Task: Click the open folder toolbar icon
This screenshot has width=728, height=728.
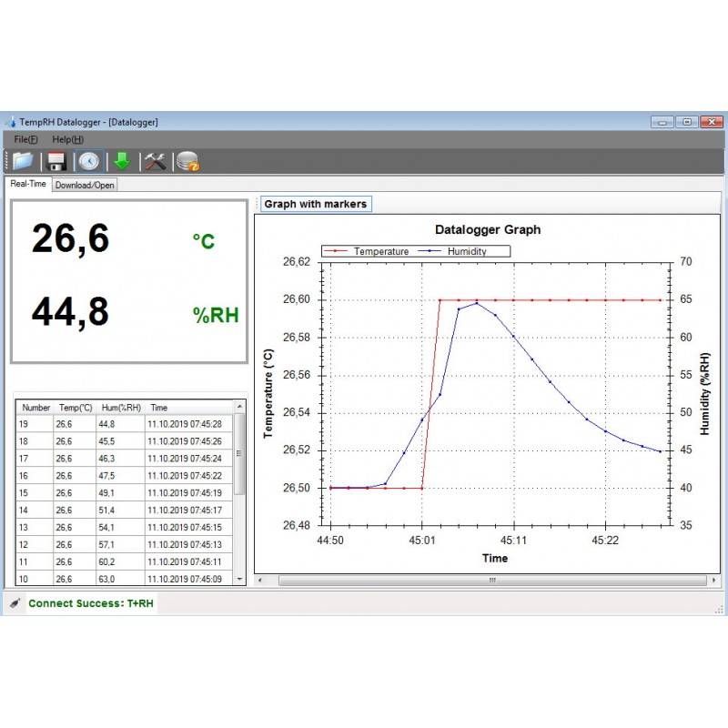Action: point(22,161)
